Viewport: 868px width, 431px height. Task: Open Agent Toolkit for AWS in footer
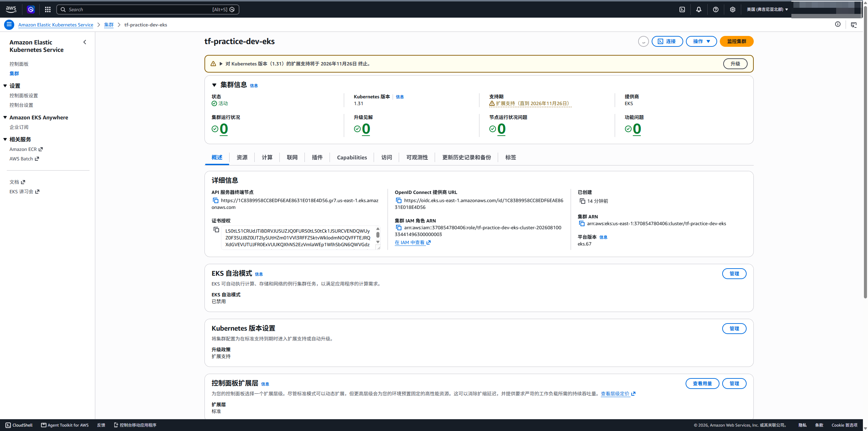point(65,425)
